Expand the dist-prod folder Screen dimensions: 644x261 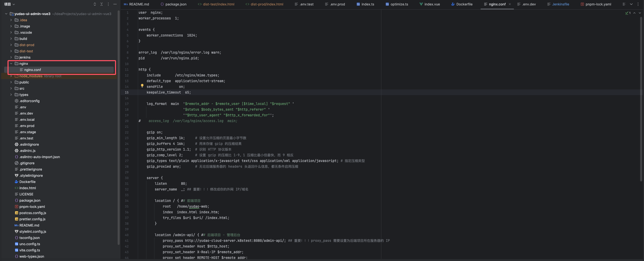coord(11,45)
